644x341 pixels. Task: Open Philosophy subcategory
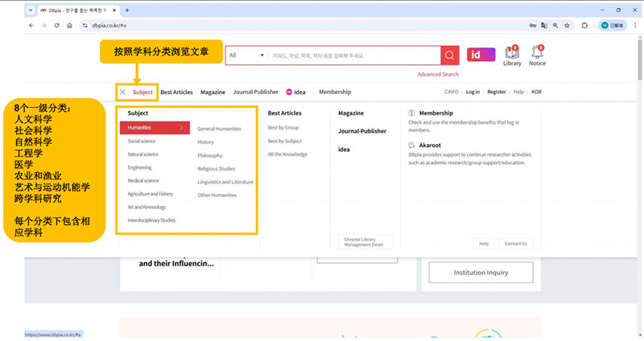pyautogui.click(x=210, y=155)
